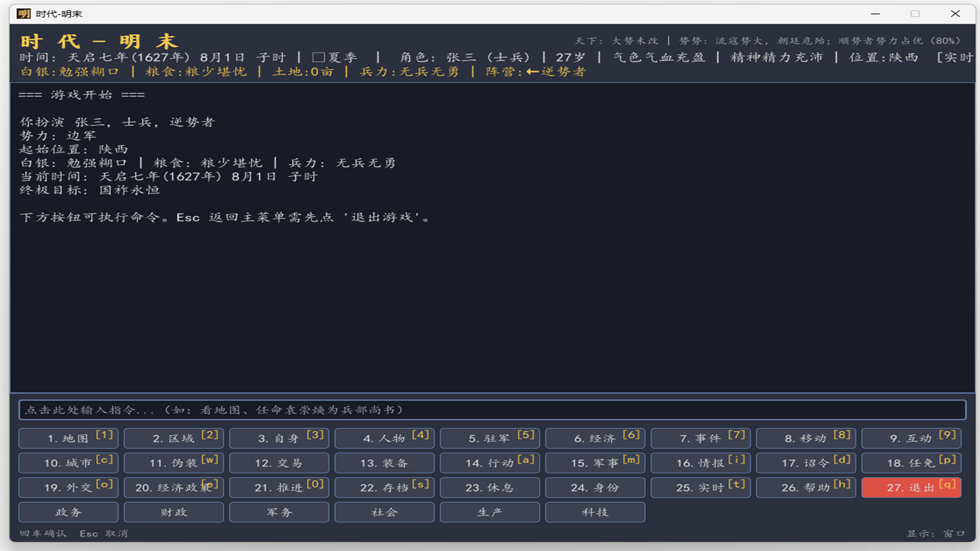The height and width of the screenshot is (551, 980).
Task: Click the 23. 休息 rest button
Action: [x=490, y=487]
